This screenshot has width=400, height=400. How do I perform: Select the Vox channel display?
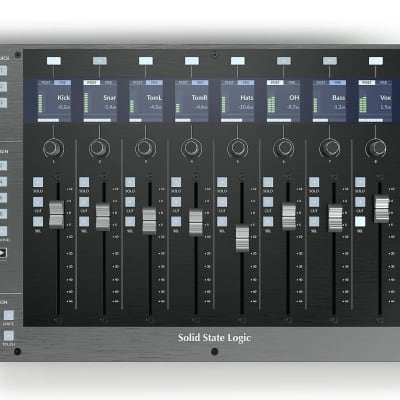point(376,101)
